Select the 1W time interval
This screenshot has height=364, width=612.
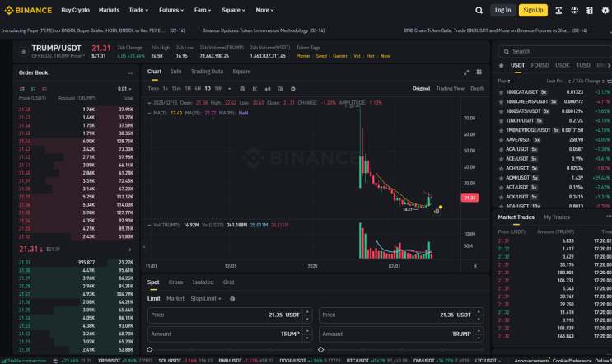(217, 89)
